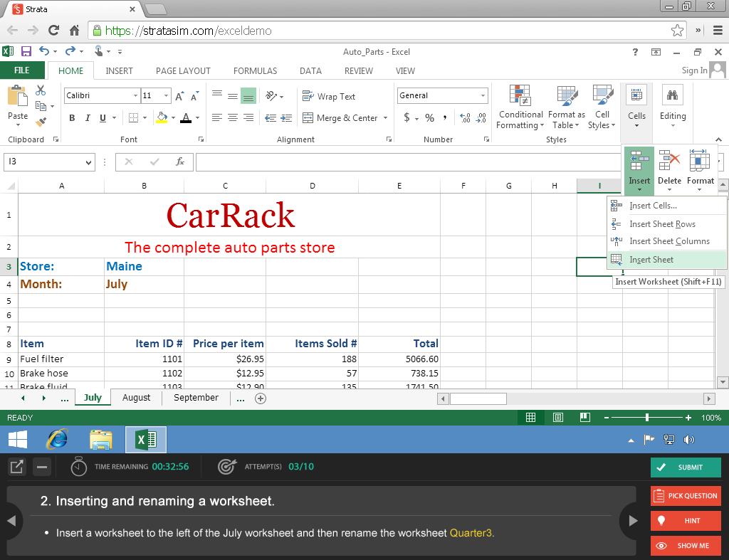
Task: Increase font size with the larger A icon
Action: 180,96
